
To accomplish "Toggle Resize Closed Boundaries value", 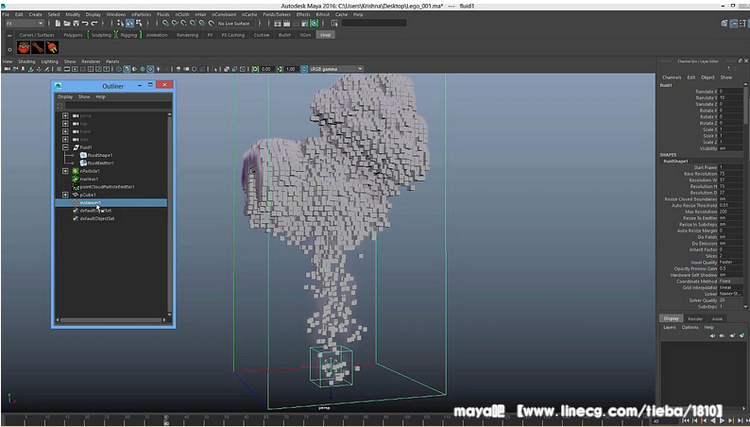I will click(731, 199).
